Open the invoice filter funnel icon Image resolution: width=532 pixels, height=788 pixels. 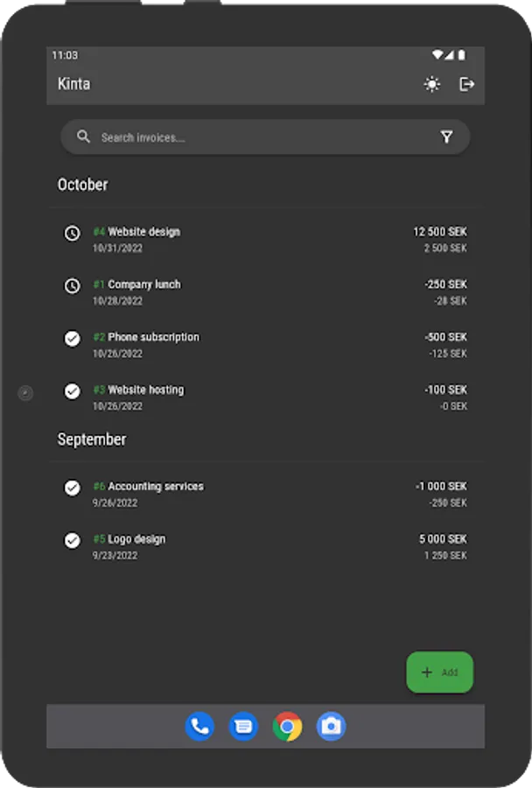(447, 137)
